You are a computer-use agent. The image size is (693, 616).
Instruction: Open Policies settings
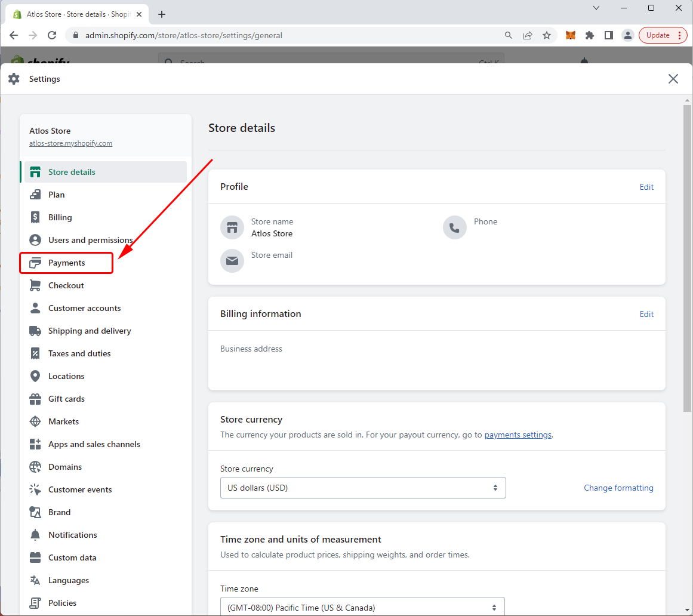106,603
